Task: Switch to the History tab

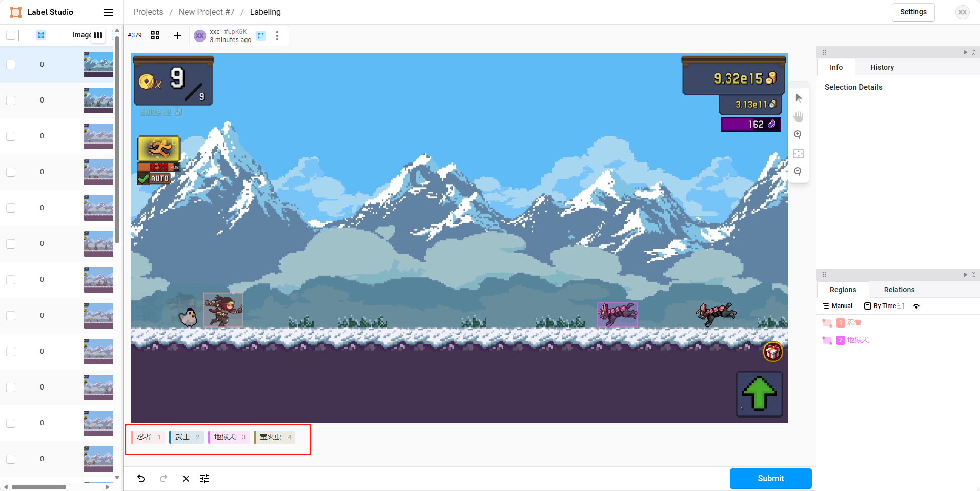Action: 882,67
